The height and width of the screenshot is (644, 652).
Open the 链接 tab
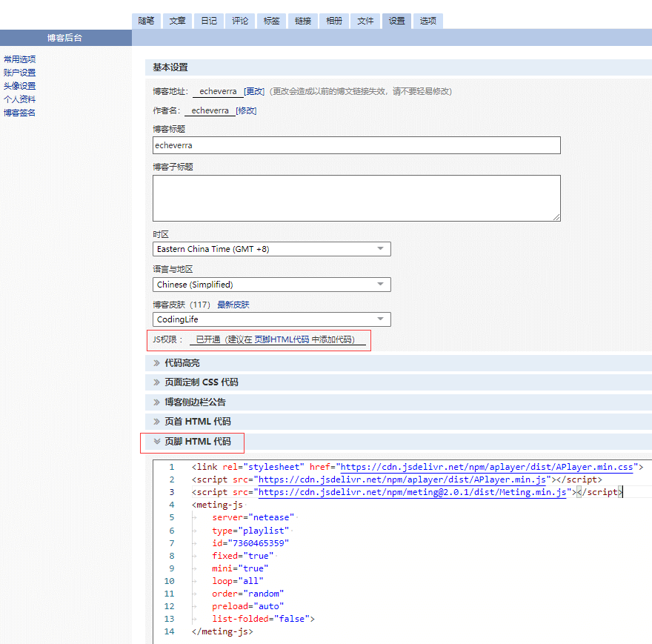tap(303, 21)
